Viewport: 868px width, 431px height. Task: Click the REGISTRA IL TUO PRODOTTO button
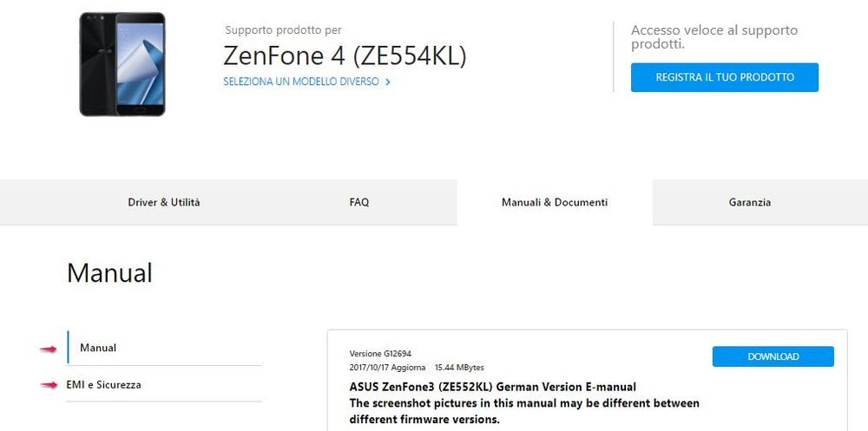click(x=725, y=77)
